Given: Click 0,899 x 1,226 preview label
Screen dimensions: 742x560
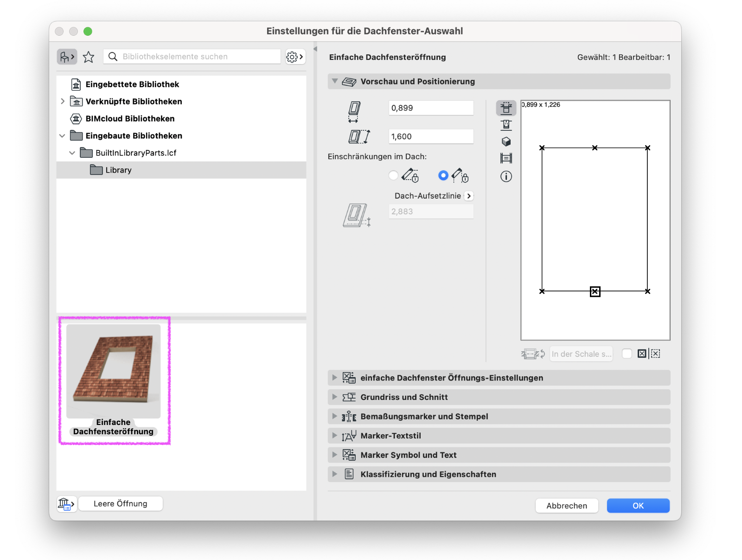Looking at the screenshot, I should coord(541,105).
